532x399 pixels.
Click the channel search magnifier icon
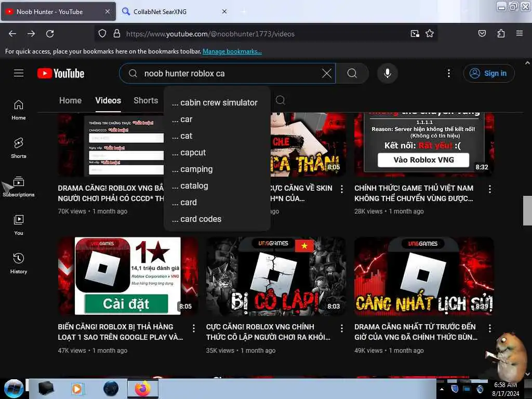280,100
